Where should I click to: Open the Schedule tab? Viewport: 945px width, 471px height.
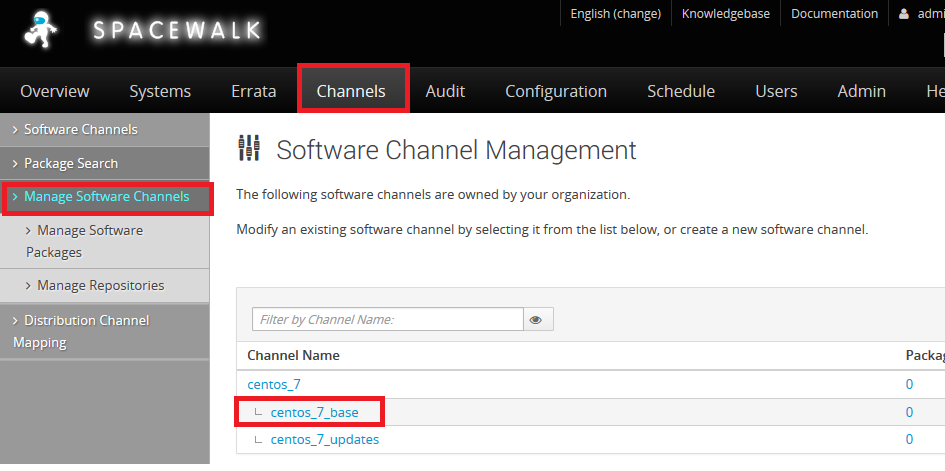click(x=681, y=91)
